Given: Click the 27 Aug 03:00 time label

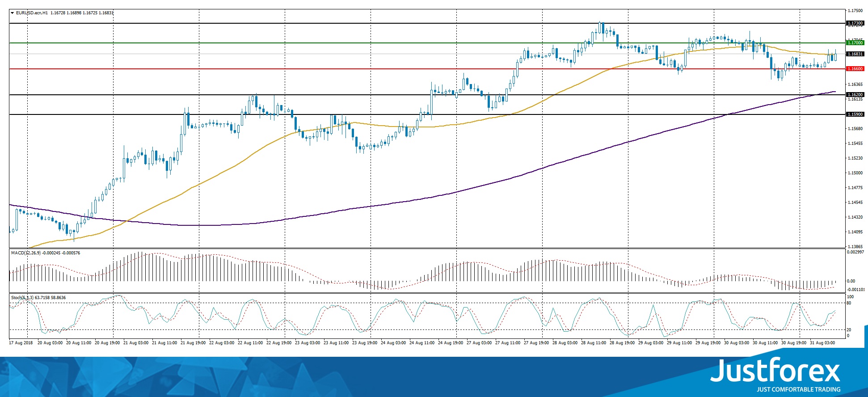Looking at the screenshot, I should click(x=479, y=343).
